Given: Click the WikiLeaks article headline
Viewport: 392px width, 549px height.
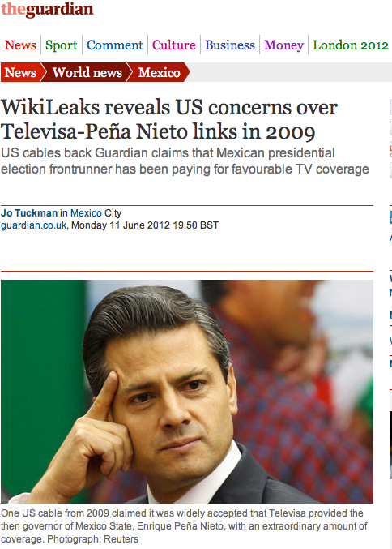Looking at the screenshot, I should point(169,119).
